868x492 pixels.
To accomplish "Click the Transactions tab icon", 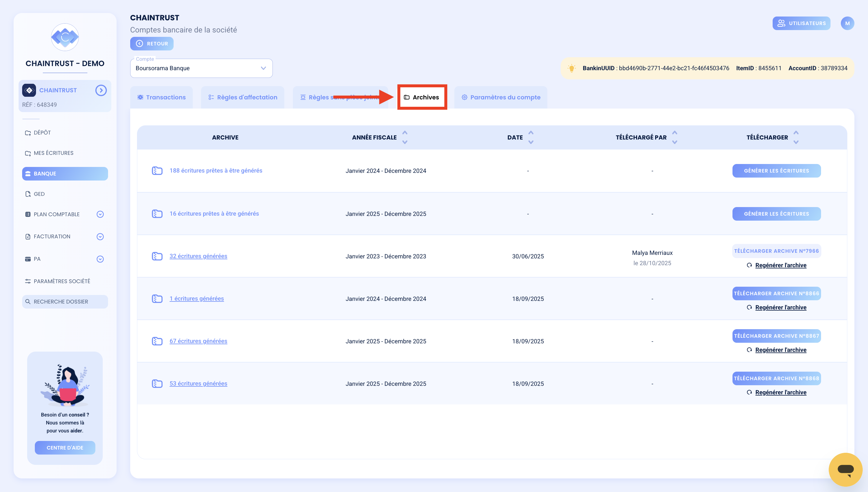I will coord(140,97).
